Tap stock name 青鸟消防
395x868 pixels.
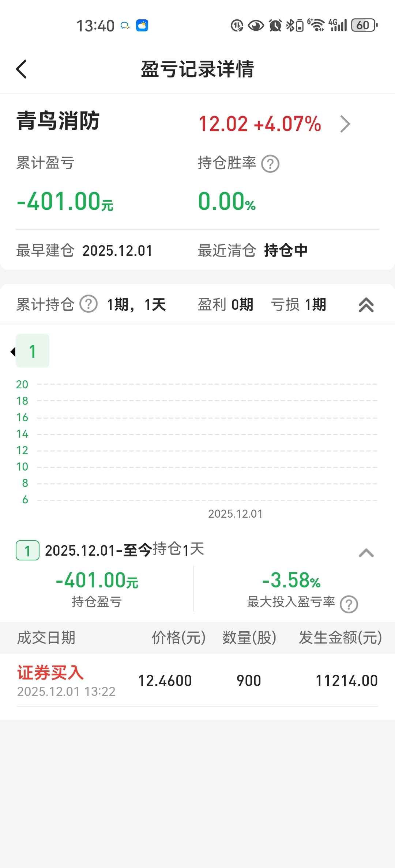tap(58, 121)
